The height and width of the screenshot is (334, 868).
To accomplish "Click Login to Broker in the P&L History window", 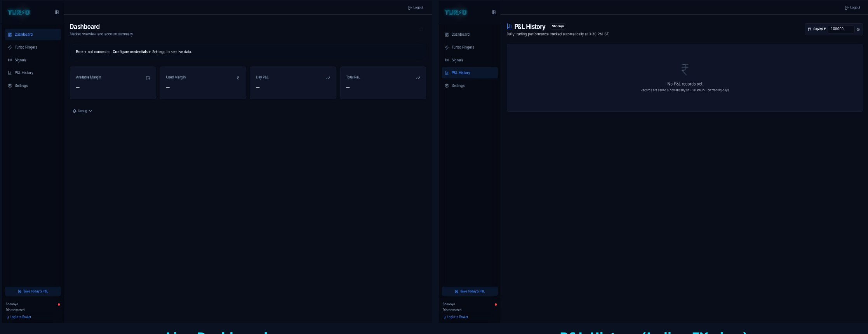I will coord(456,317).
